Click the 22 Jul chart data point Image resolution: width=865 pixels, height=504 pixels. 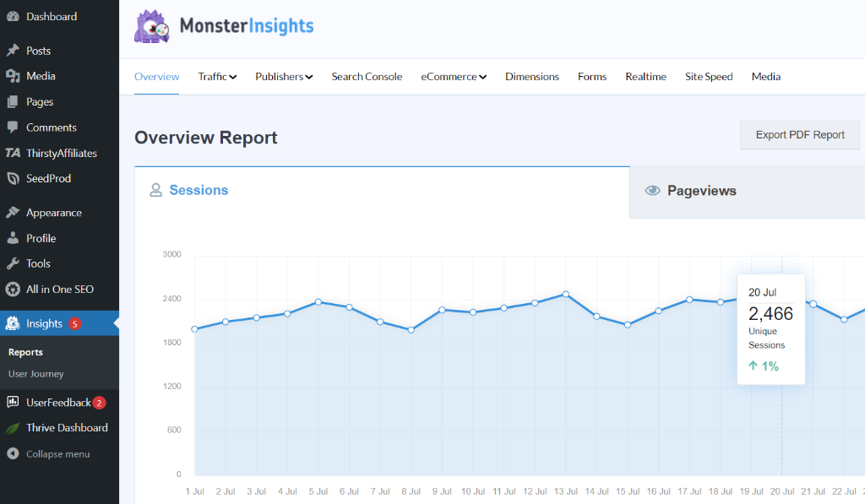point(844,319)
